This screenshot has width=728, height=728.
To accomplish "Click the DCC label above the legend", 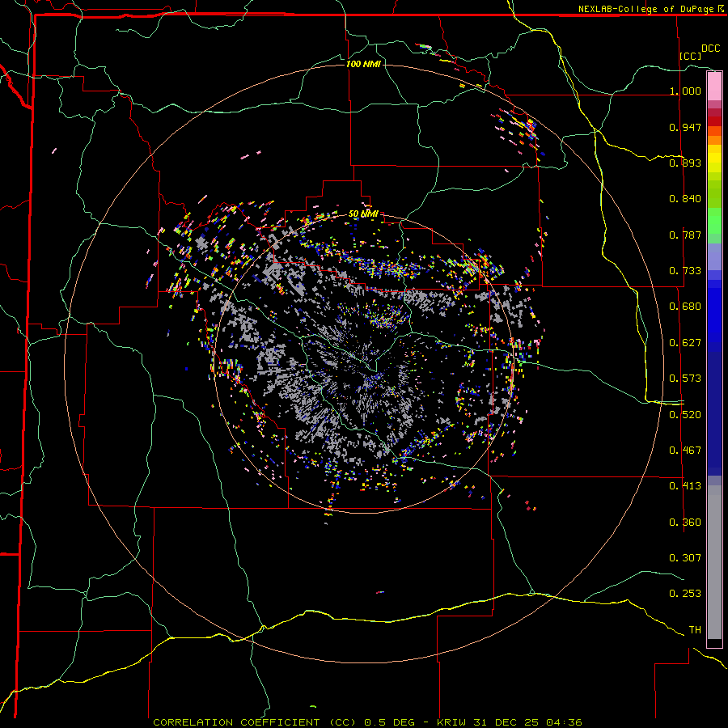I will 710,49.
